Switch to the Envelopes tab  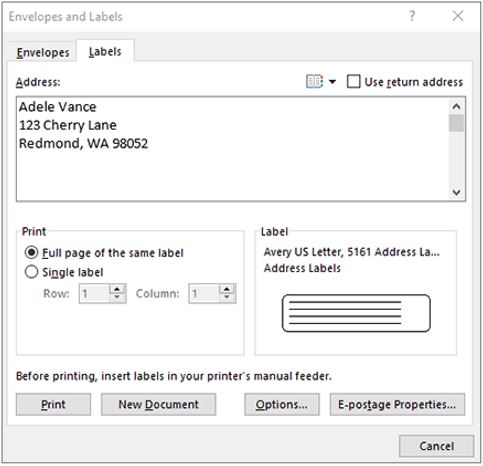(x=43, y=52)
